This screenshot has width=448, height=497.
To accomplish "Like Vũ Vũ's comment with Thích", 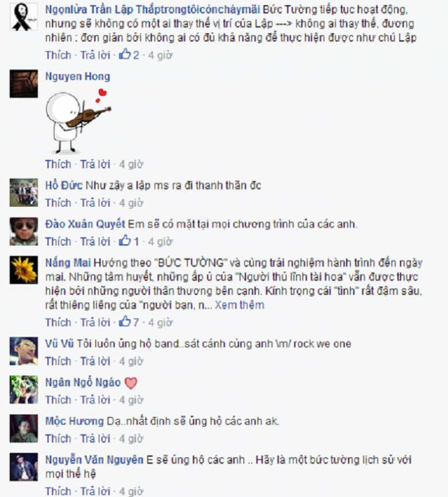I will click(x=58, y=361).
